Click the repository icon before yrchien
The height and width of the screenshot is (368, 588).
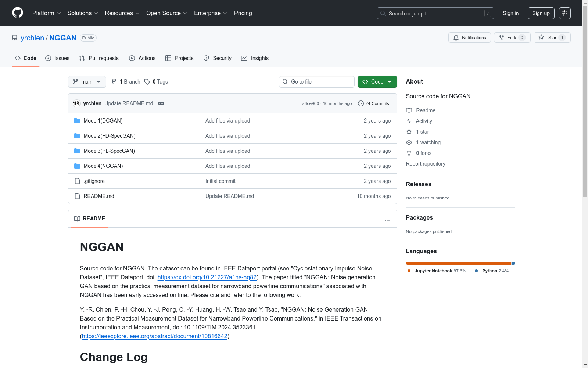pyautogui.click(x=15, y=38)
